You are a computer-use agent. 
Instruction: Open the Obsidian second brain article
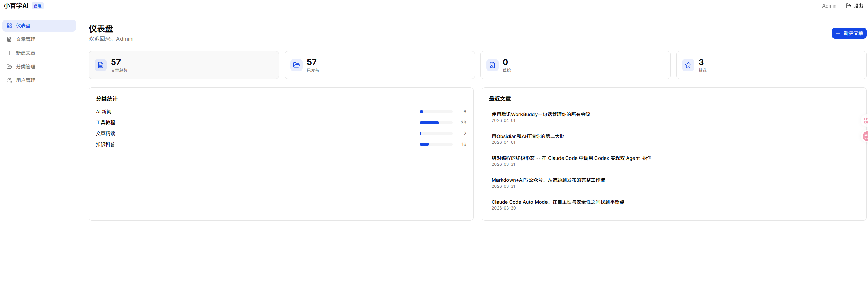[528, 136]
